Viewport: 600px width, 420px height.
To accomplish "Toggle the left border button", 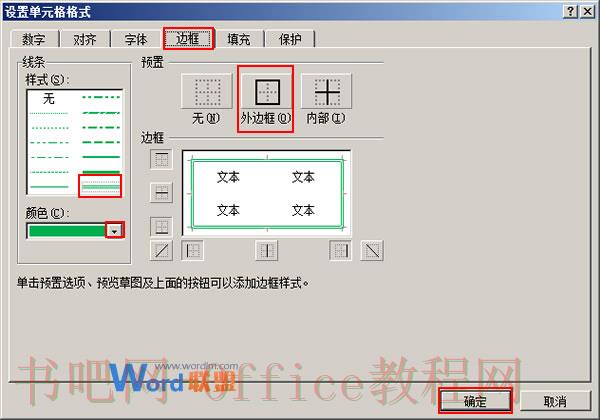I will click(x=192, y=251).
